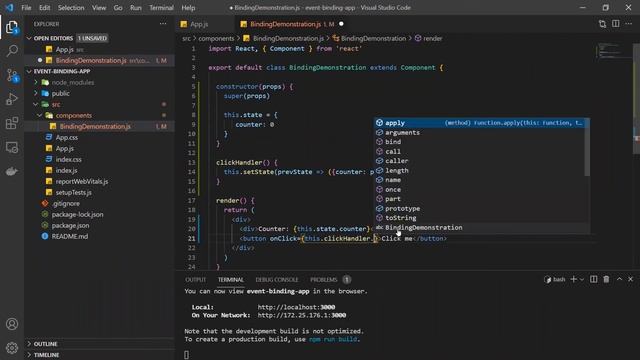The image size is (640, 360).
Task: Maximize the panel size
Action: click(x=619, y=279)
